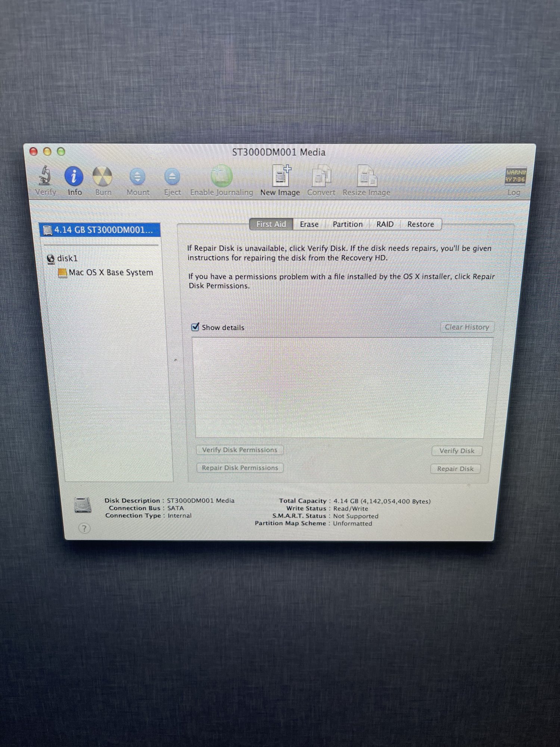Click the hard drive icon beside Disk Description
Screen dimensions: 560x747
[83, 505]
